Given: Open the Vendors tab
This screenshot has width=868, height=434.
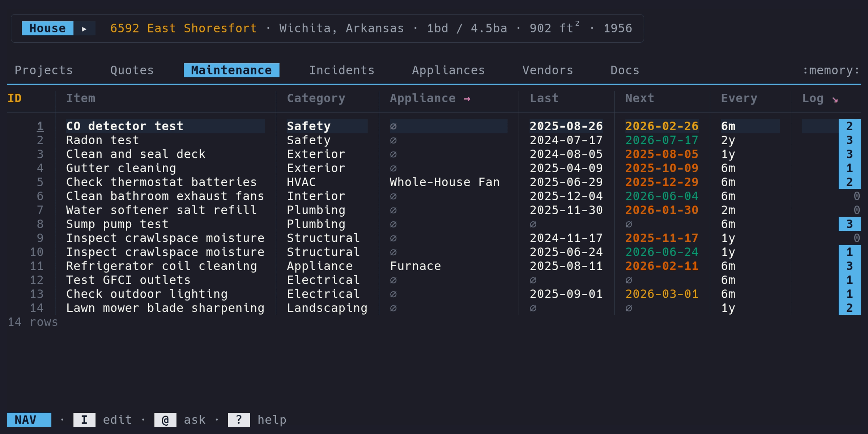Looking at the screenshot, I should [548, 70].
